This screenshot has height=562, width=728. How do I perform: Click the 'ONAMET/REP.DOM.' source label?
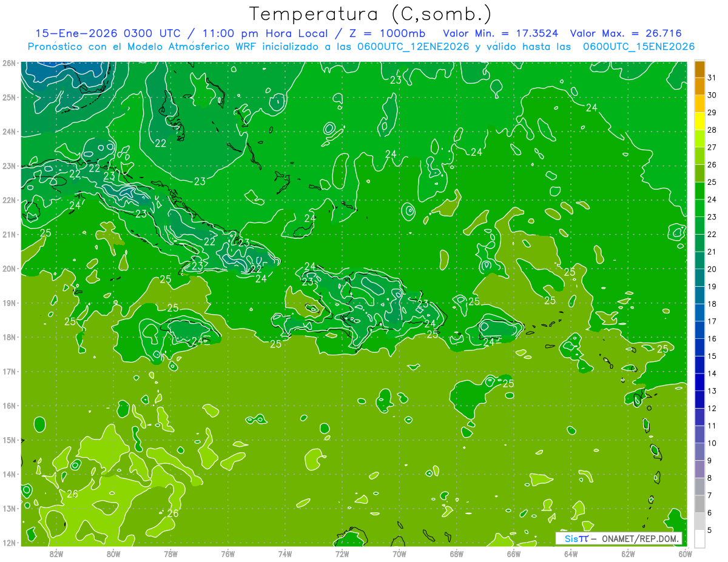coord(639,538)
